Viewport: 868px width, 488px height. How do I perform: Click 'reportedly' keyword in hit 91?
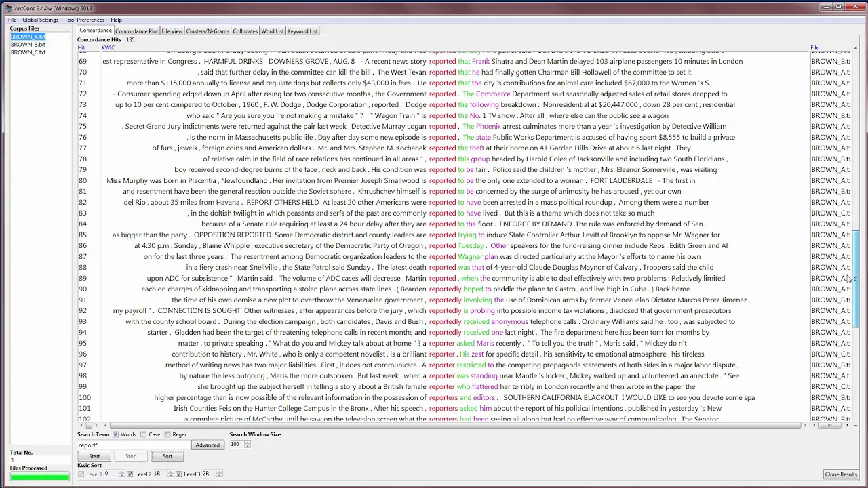[445, 300]
